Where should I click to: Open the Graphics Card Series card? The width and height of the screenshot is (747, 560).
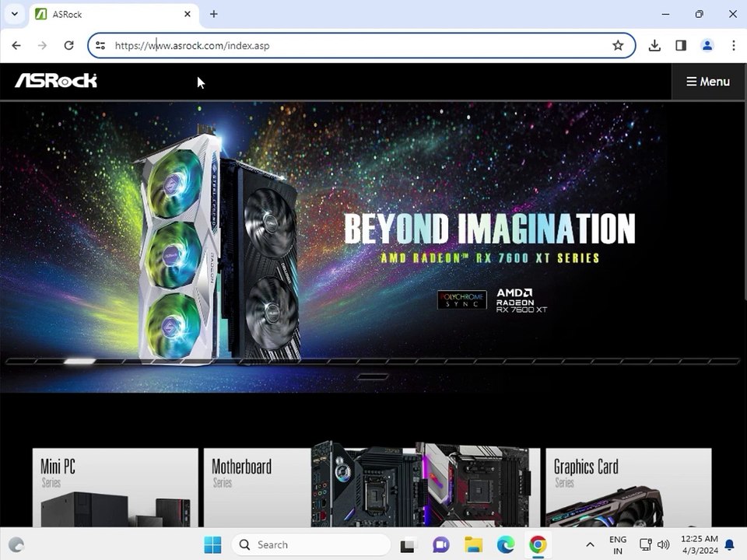pyautogui.click(x=629, y=487)
